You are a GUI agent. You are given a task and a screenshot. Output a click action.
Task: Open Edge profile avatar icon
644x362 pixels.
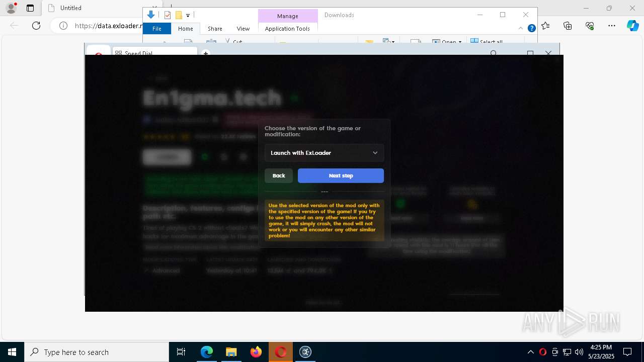[11, 8]
